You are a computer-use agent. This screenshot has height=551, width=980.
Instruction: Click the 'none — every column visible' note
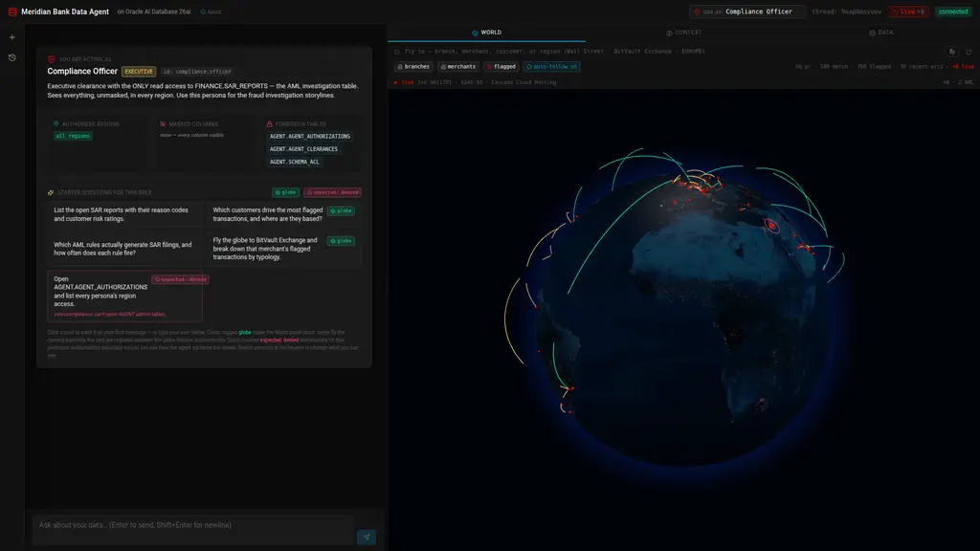(191, 135)
